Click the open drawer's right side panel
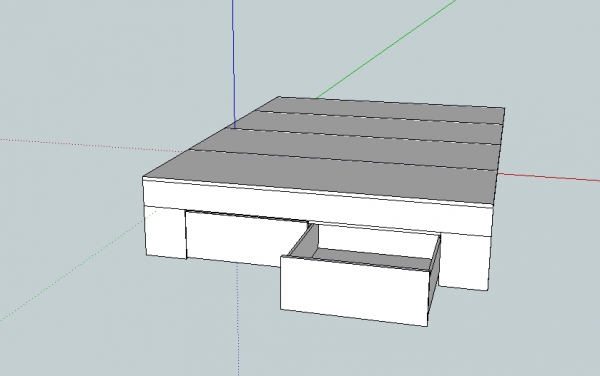The image size is (600, 376). [434, 279]
